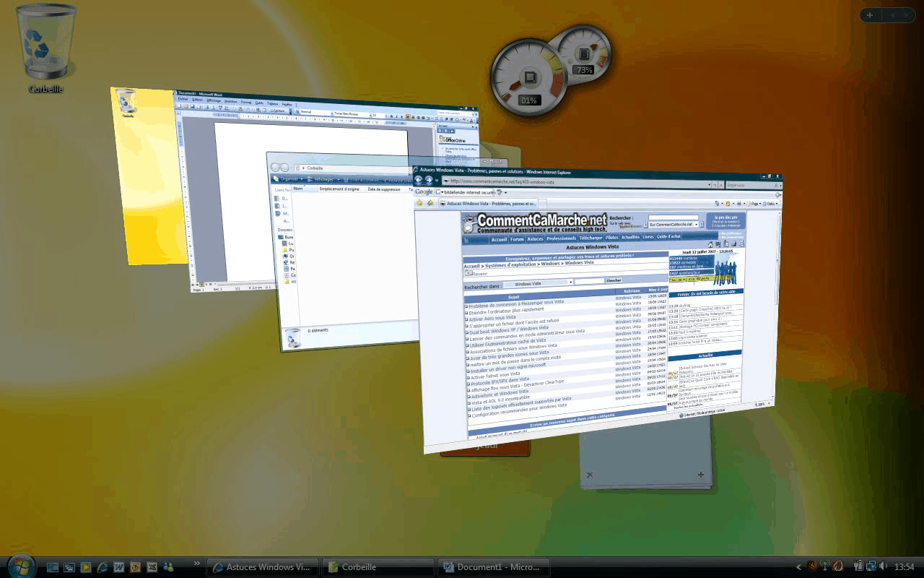Open the link Activer Telnet sous Vista

[x=494, y=376]
